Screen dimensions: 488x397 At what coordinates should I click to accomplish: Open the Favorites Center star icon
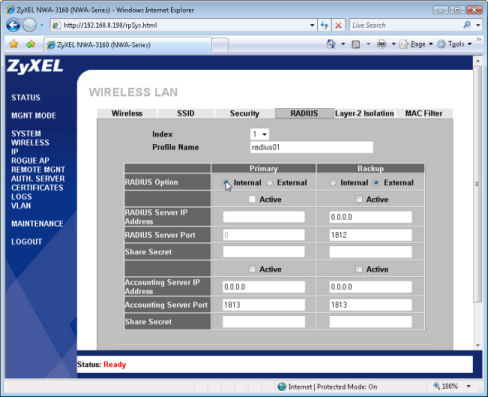pyautogui.click(x=14, y=44)
